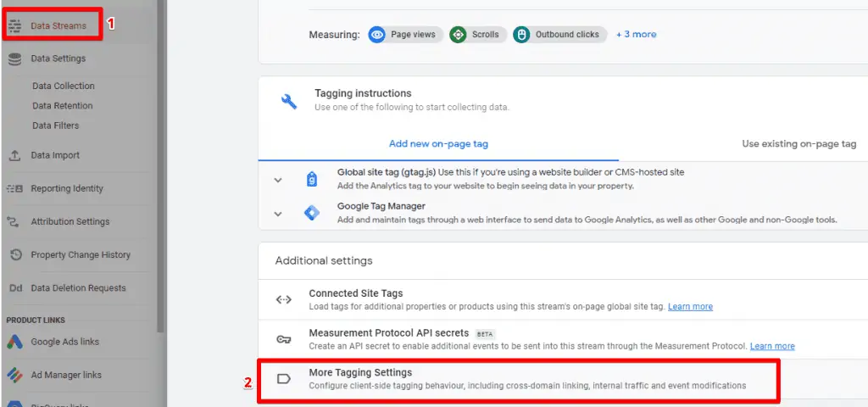Click the gtag.js tag icon
Image resolution: width=868 pixels, height=407 pixels.
coord(312,180)
